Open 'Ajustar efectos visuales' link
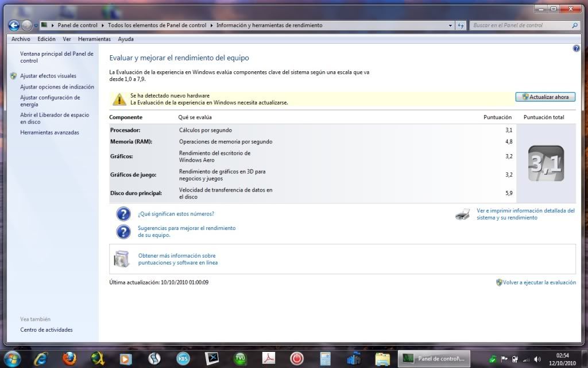Screen dimensions: 588x368 48,76
